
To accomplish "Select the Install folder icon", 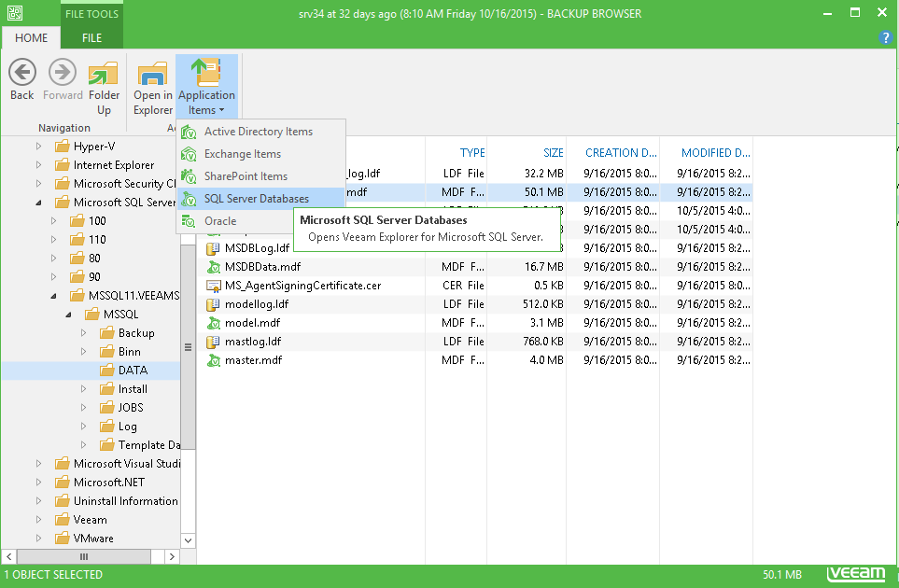I will pyautogui.click(x=106, y=388).
